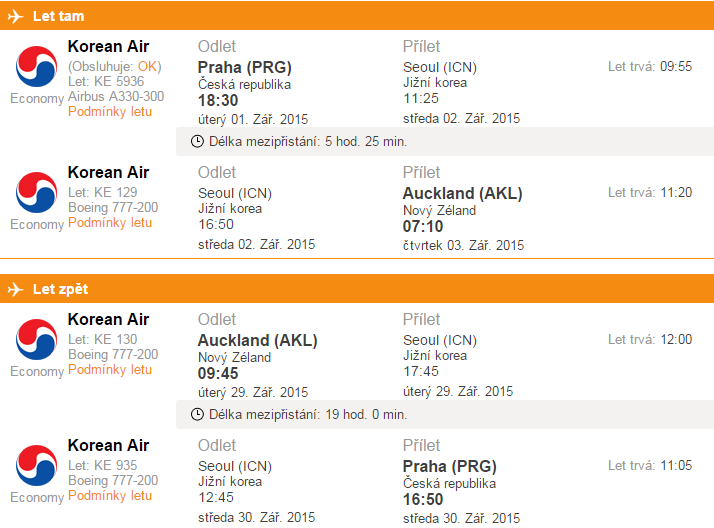Click clock icon by 5 hod. 25 min. layover
714x528 pixels.
(x=197, y=142)
